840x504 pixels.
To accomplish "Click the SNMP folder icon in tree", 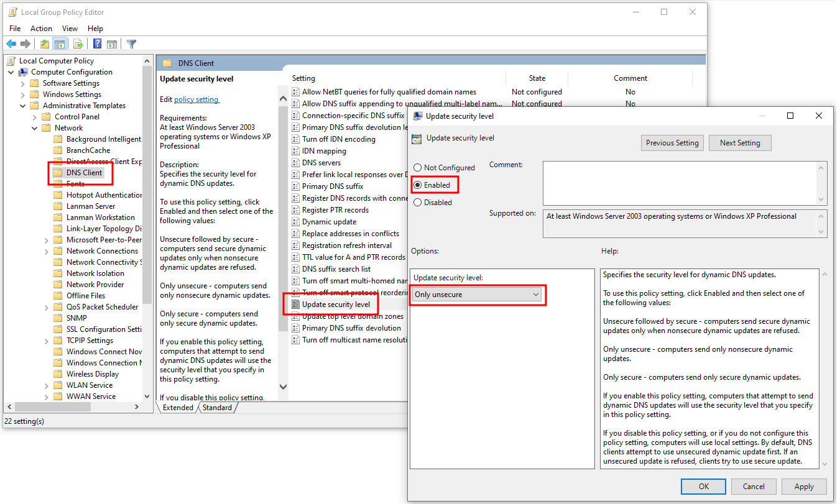I will [58, 318].
